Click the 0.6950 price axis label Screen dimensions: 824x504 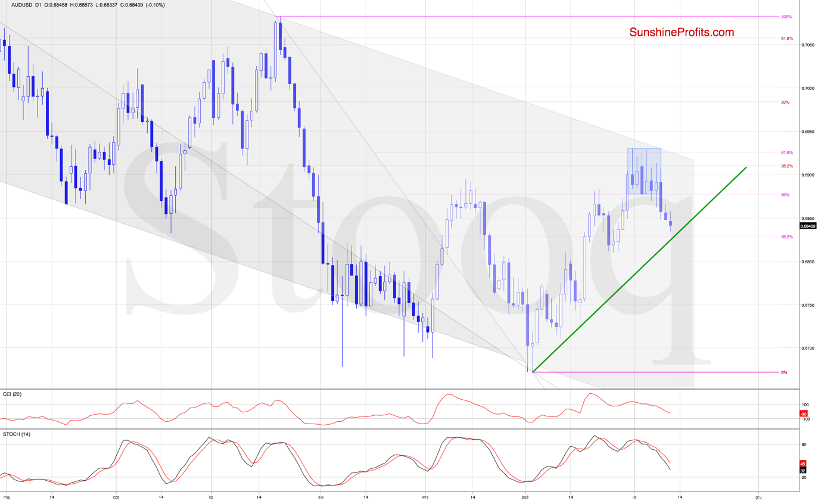click(x=807, y=132)
